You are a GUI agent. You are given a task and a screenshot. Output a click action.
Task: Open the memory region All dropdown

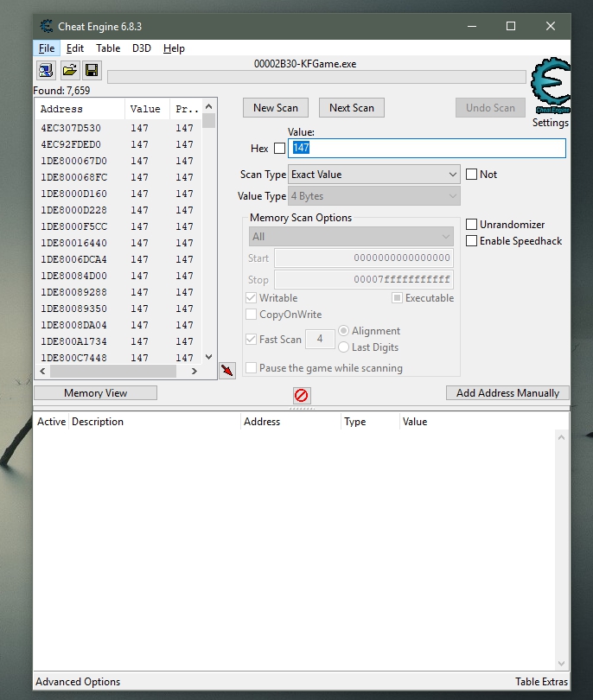coord(351,237)
